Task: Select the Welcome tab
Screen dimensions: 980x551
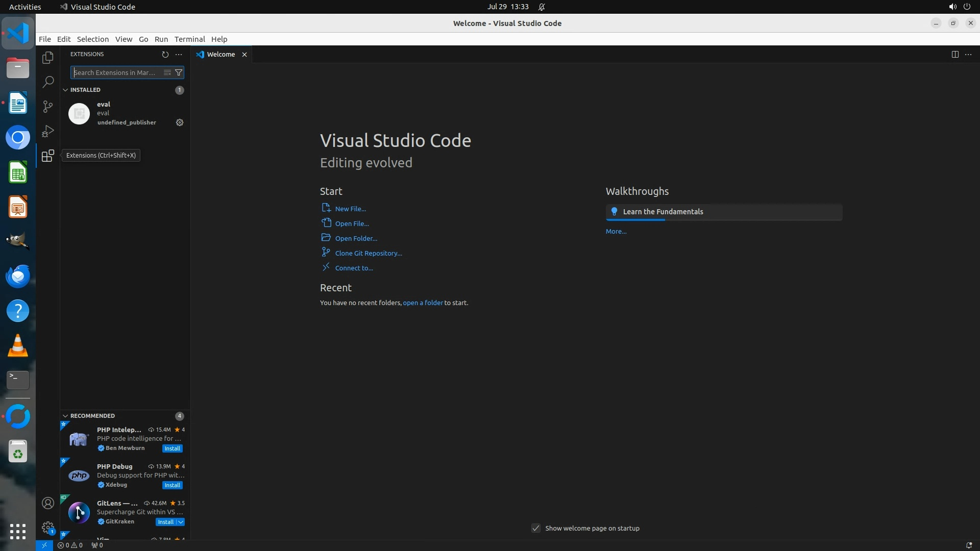Action: [x=220, y=54]
